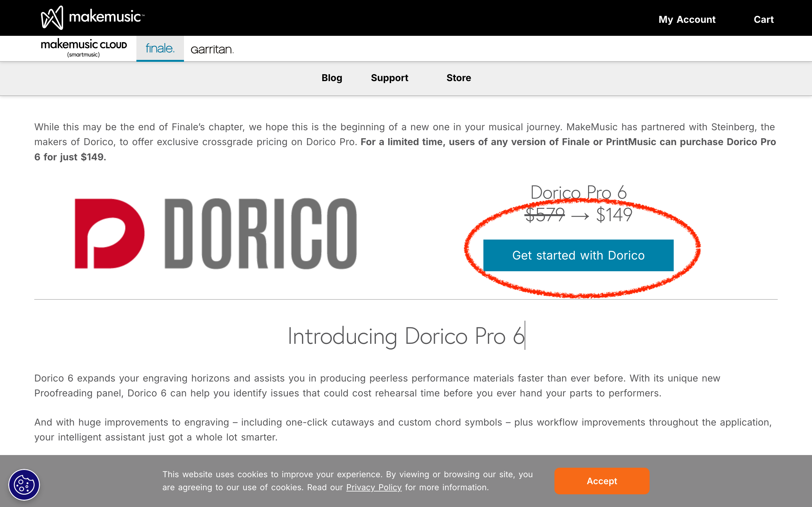Open the MakeMusic Cloud smartmusic tab

pos(84,48)
